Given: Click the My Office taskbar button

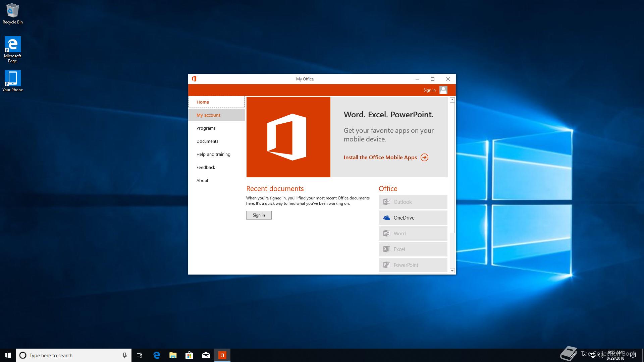Looking at the screenshot, I should 222,355.
